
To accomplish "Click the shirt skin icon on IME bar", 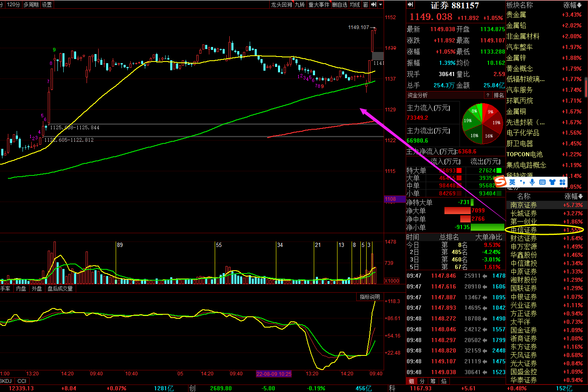I will click(x=552, y=182).
